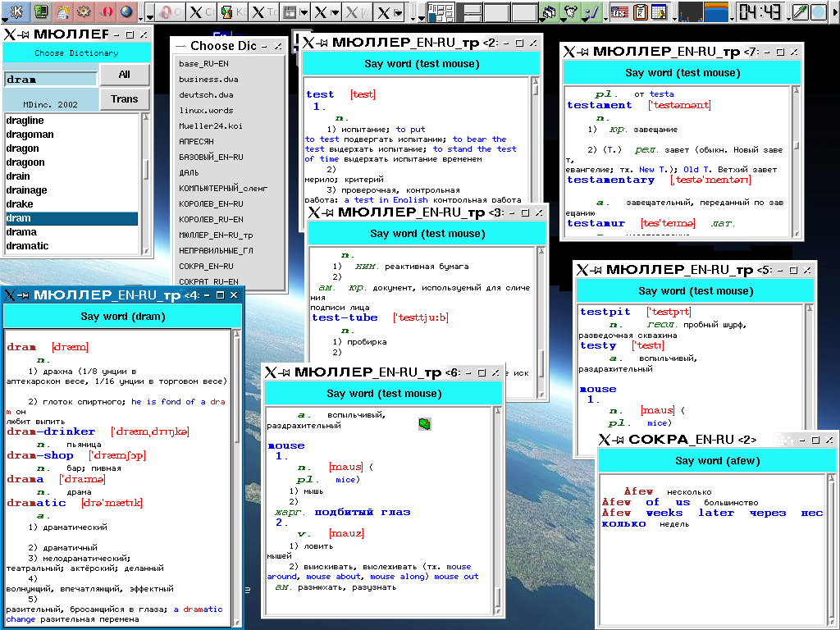This screenshot has height=630, width=840.
Task: Click 'Say word (dram)' button
Action: (x=123, y=317)
